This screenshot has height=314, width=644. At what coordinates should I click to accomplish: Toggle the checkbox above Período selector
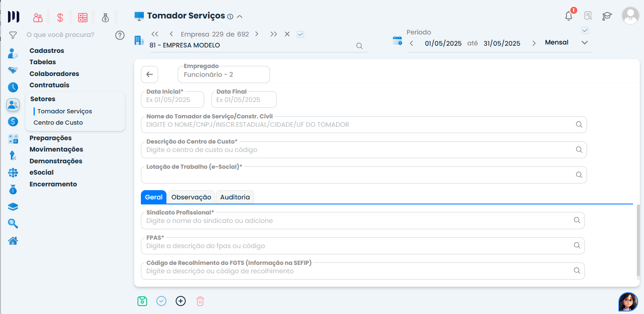(x=585, y=31)
